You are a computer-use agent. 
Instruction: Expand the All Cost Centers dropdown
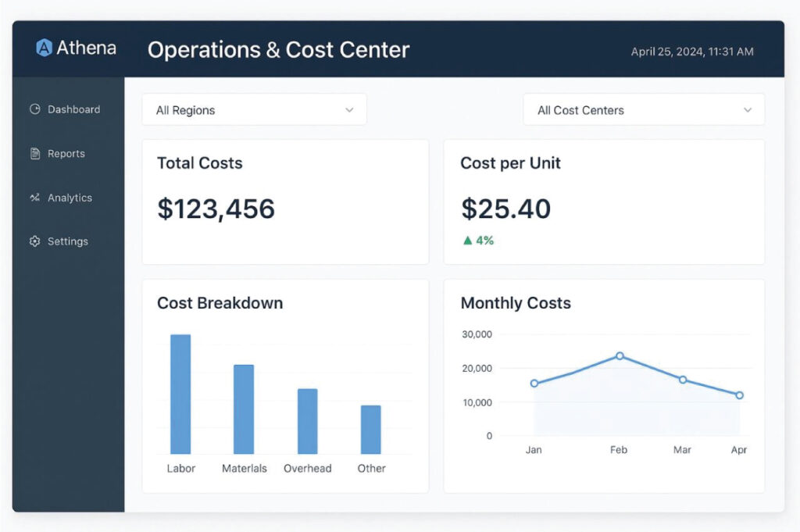pos(643,110)
